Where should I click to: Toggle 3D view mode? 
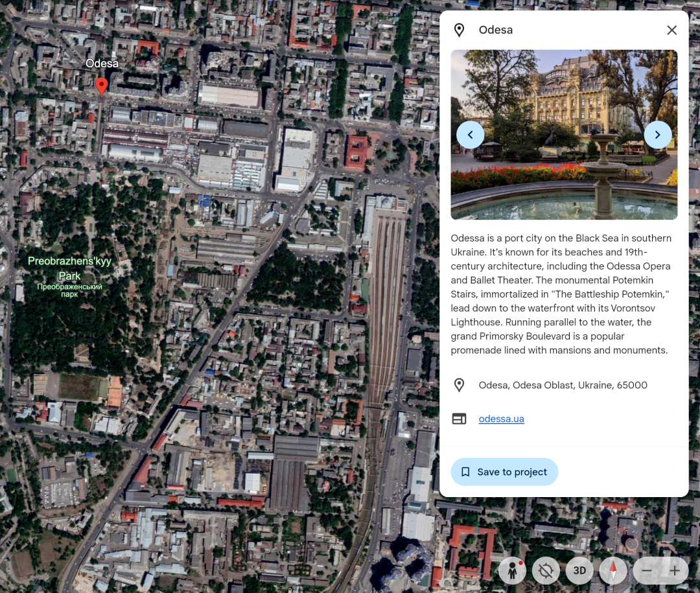pyautogui.click(x=579, y=571)
